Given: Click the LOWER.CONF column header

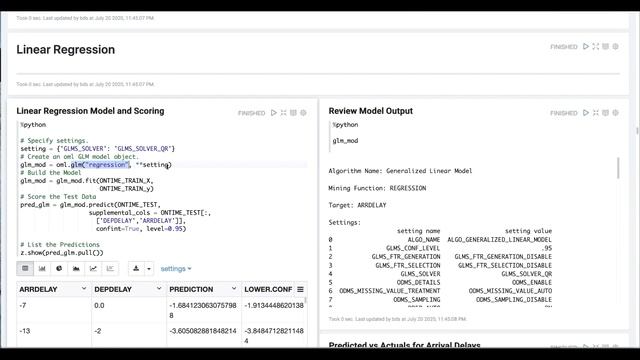Looking at the screenshot, I should click(x=268, y=289).
